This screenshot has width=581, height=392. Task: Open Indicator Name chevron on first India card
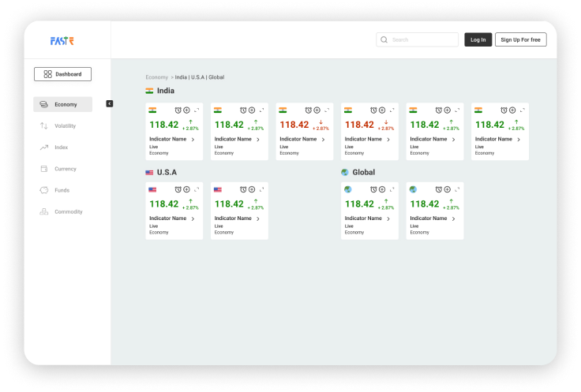click(x=193, y=140)
